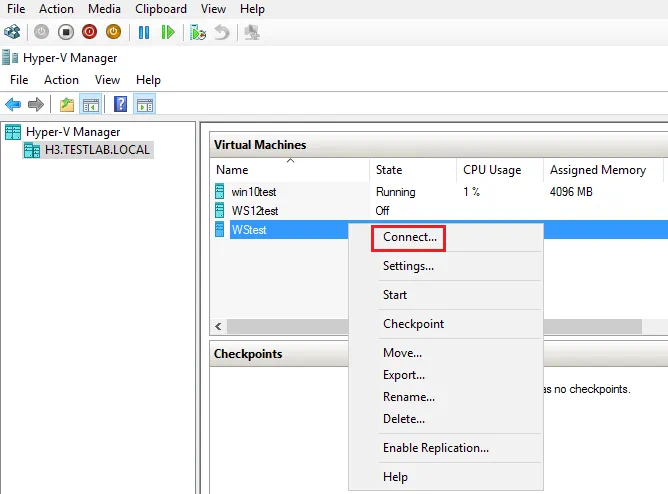Click the Ctrl+Alt+Delete toolbar icon
Screen dimensions: 668x494
point(12,32)
